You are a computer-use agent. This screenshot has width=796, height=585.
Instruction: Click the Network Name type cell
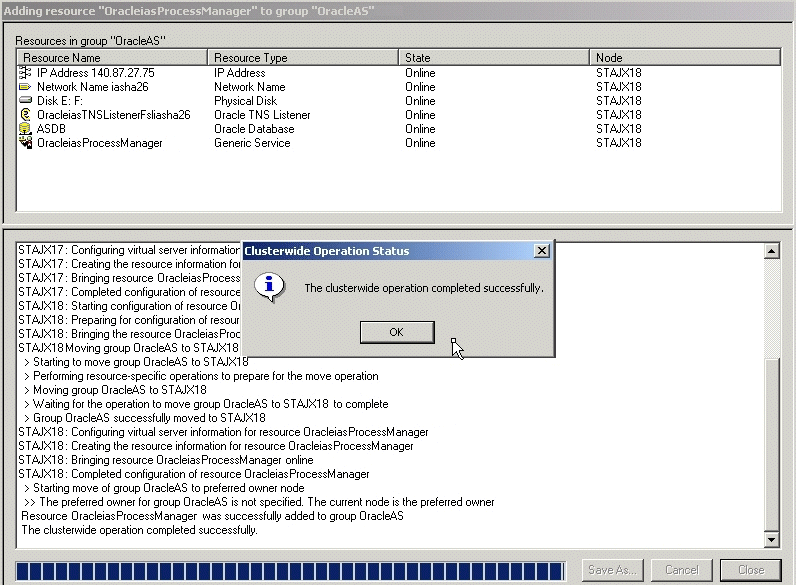click(250, 87)
